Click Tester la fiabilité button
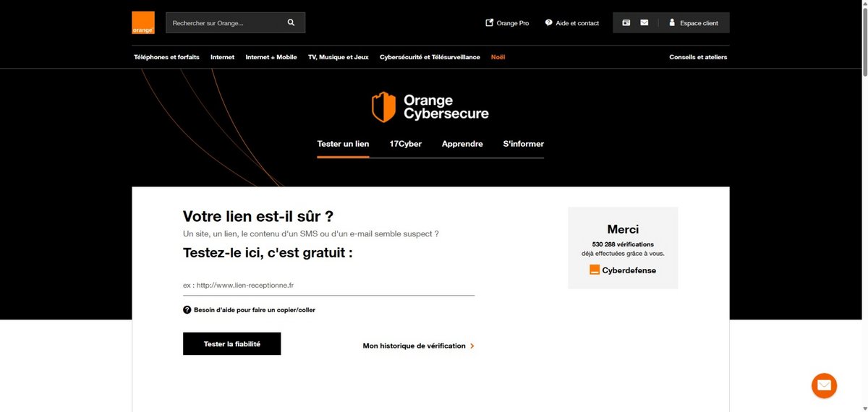868x412 pixels. click(x=231, y=344)
